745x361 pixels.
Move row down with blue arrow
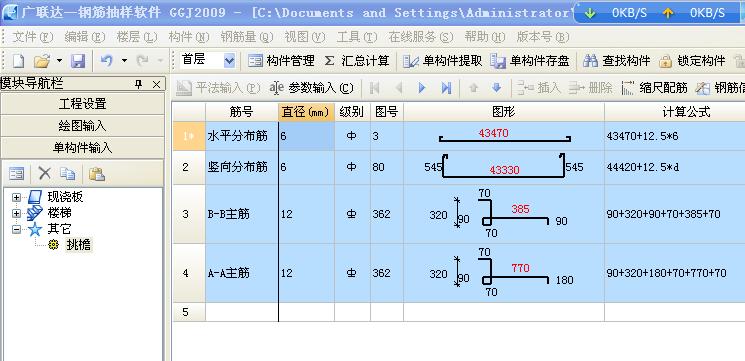click(497, 88)
